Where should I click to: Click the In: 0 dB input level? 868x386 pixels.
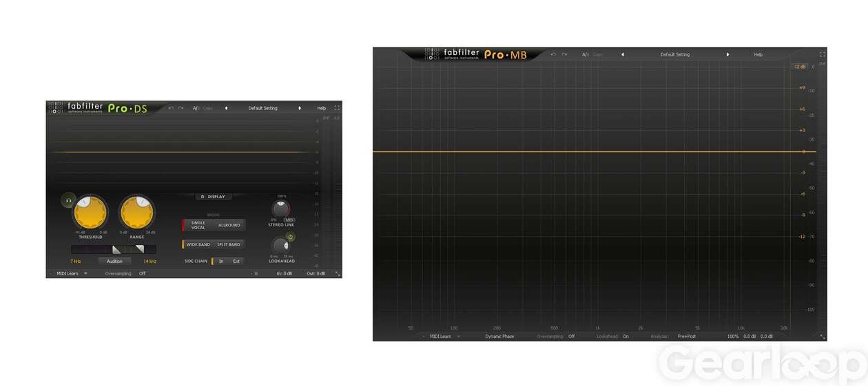(285, 273)
